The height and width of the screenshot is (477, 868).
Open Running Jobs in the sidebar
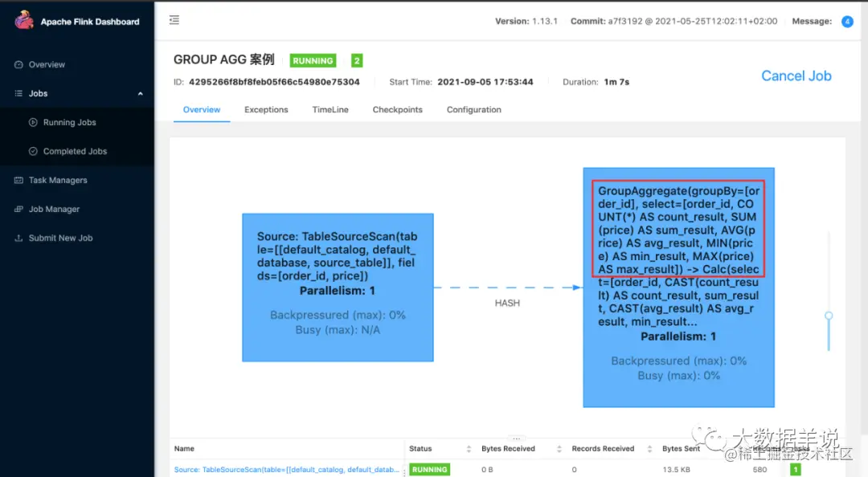pos(70,122)
